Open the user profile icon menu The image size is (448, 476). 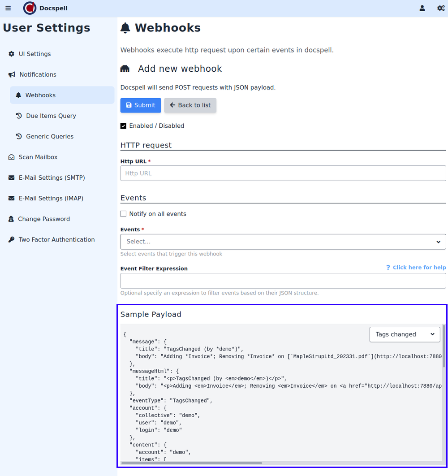(422, 8)
